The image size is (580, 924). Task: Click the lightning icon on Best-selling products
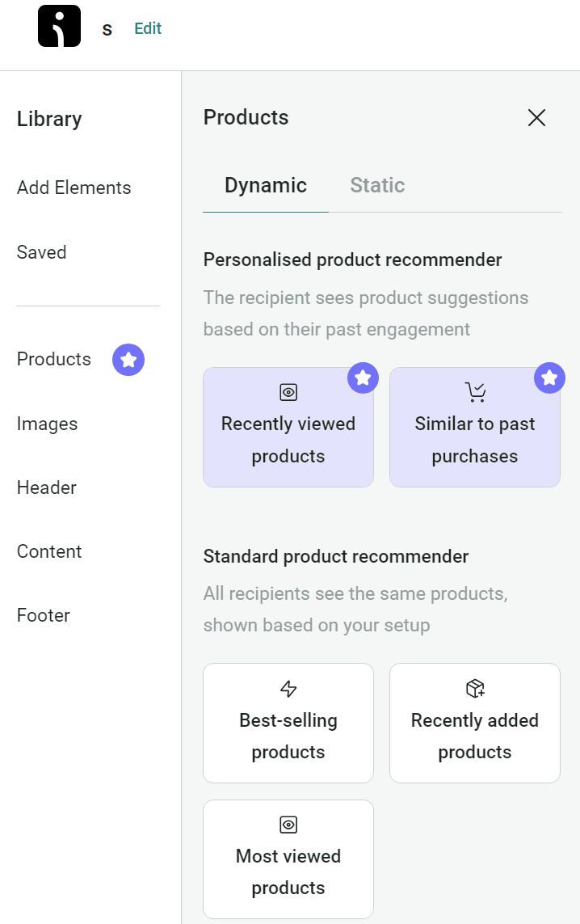pos(288,689)
